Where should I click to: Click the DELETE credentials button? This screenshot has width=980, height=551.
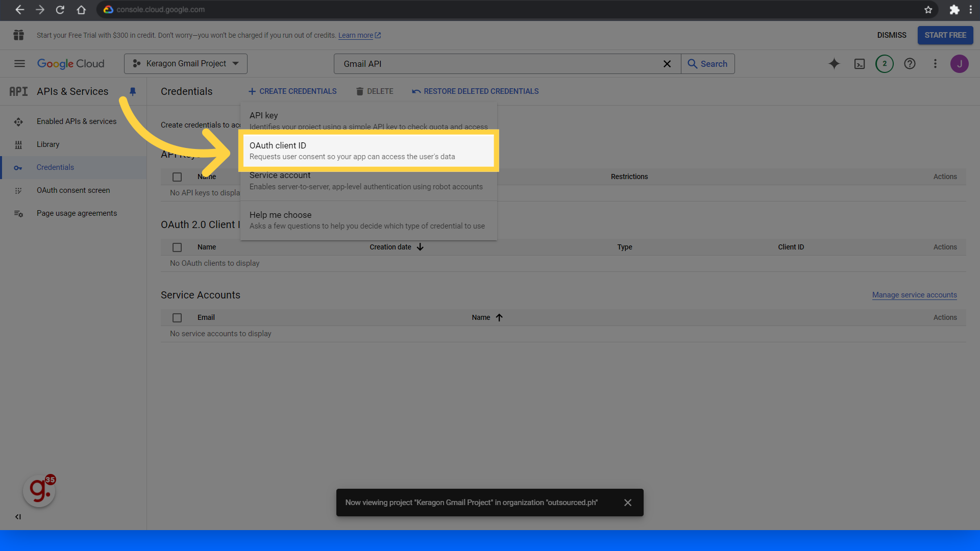tap(375, 91)
